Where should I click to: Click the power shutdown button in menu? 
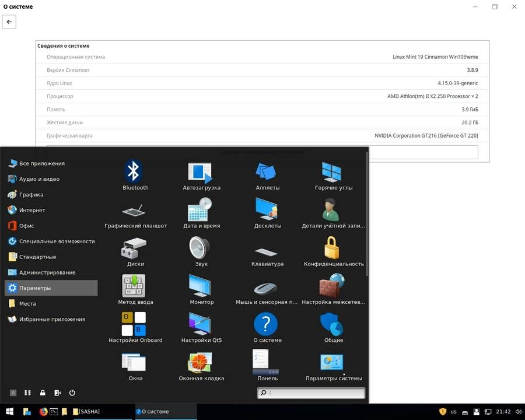tap(72, 393)
